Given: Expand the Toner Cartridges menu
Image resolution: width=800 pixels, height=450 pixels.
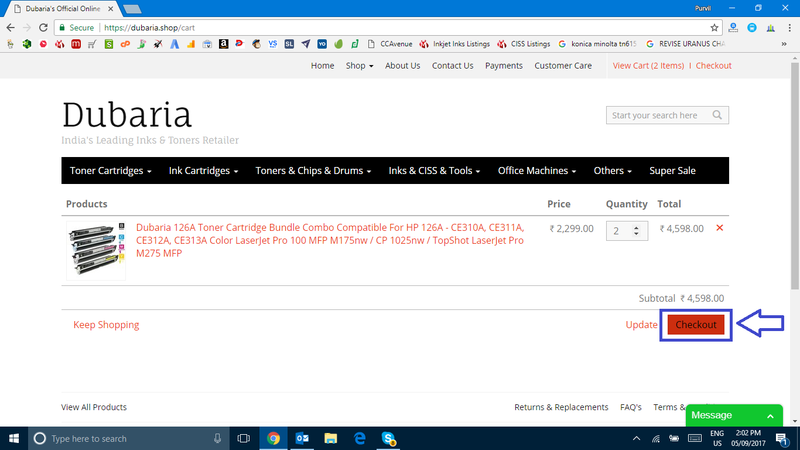Looking at the screenshot, I should (110, 170).
